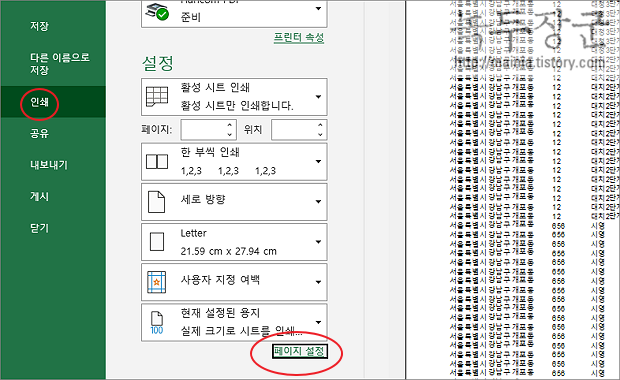The height and width of the screenshot is (380, 620).
Task: Click the 활성 시트만 인쇄합니다. description text
Action: pyautogui.click(x=237, y=106)
